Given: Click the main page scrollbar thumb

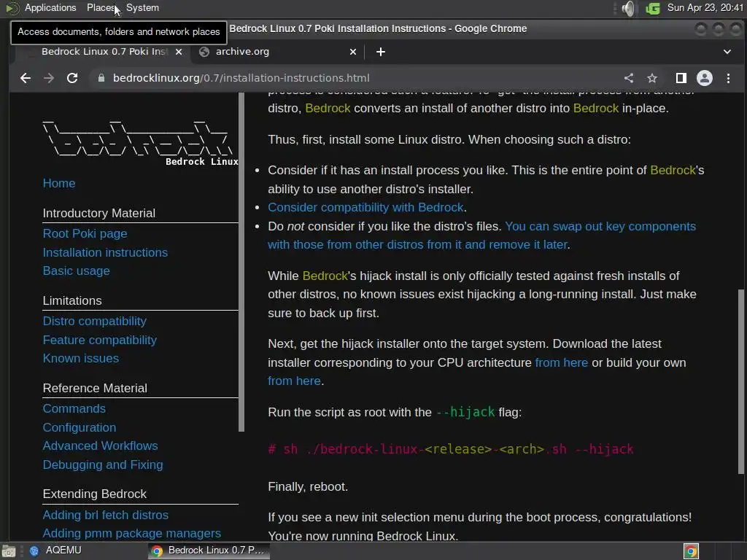Looking at the screenshot, I should [741, 381].
